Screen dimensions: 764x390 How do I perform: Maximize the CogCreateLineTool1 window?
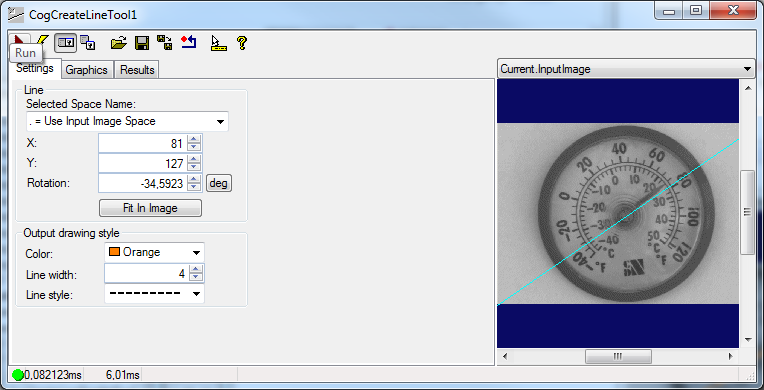(x=696, y=11)
